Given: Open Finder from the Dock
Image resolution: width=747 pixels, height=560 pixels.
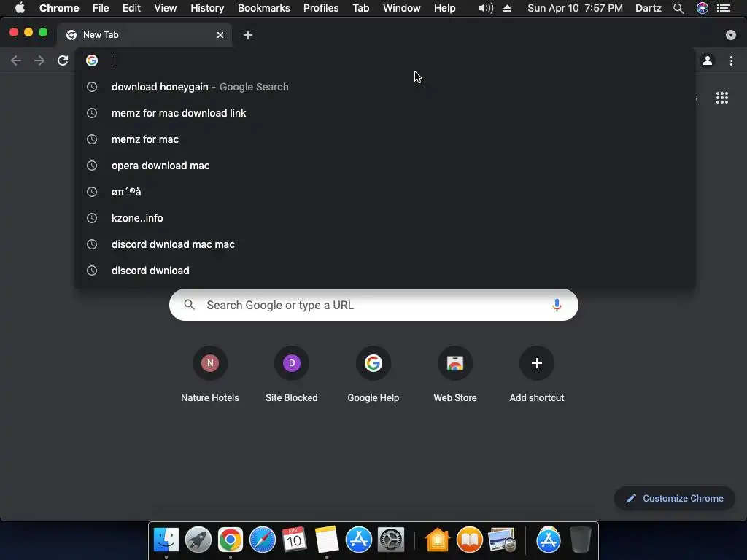Looking at the screenshot, I should tap(166, 540).
